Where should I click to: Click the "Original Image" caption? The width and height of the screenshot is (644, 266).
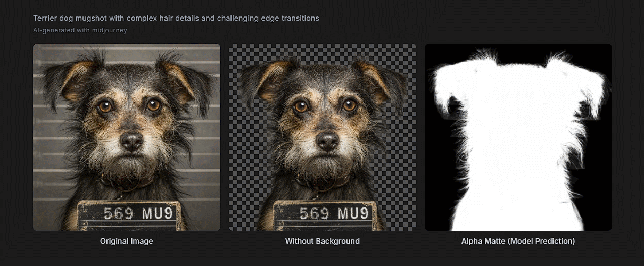[x=127, y=241]
